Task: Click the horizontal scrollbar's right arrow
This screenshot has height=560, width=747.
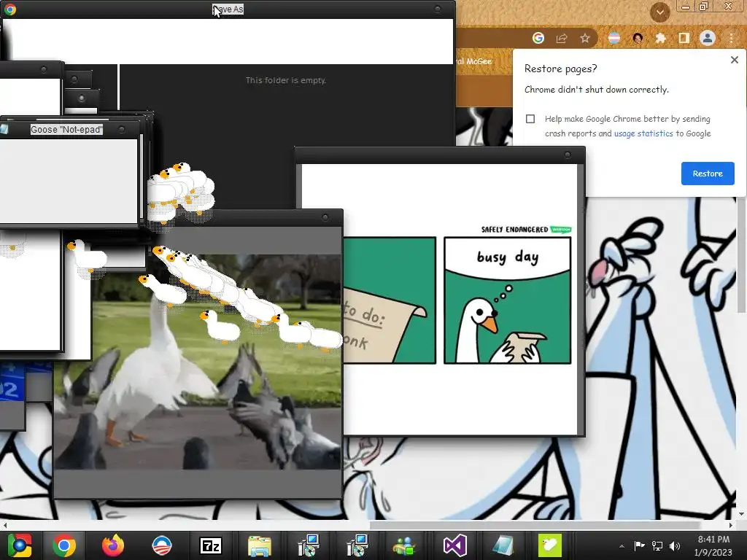Action: (730, 525)
